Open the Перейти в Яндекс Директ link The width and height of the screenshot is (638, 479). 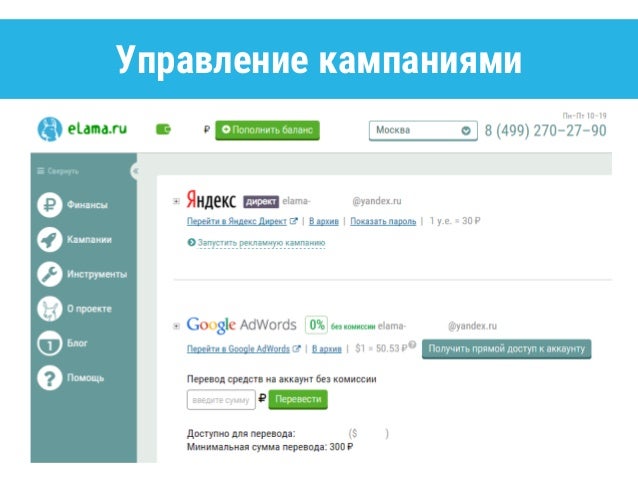point(237,221)
